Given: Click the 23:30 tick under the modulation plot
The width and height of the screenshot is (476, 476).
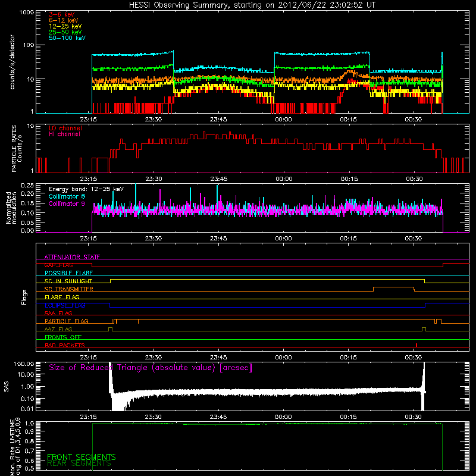Looking at the screenshot, I should 154,239.
